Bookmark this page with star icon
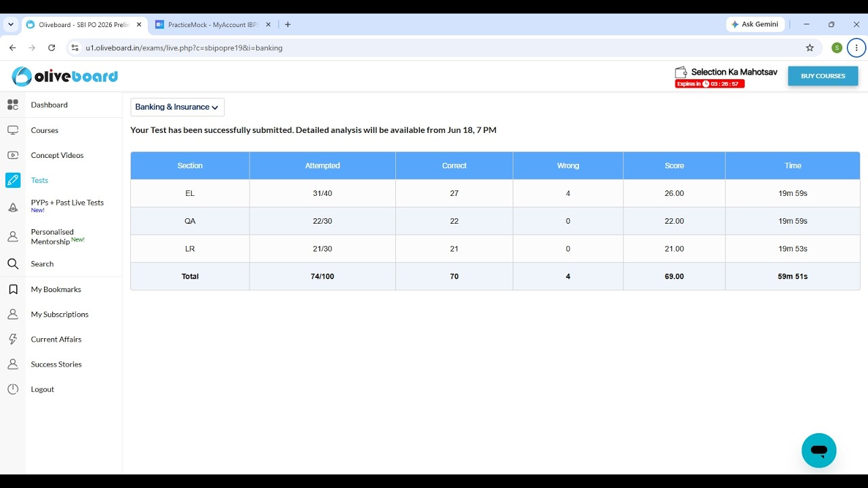 pos(810,48)
